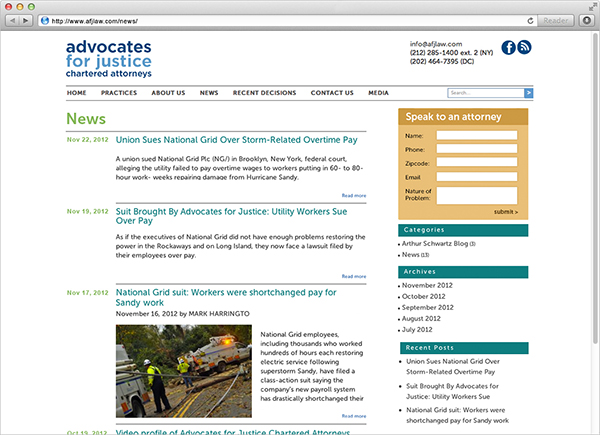Open the RSS feed icon
This screenshot has width=600, height=435.
[524, 47]
